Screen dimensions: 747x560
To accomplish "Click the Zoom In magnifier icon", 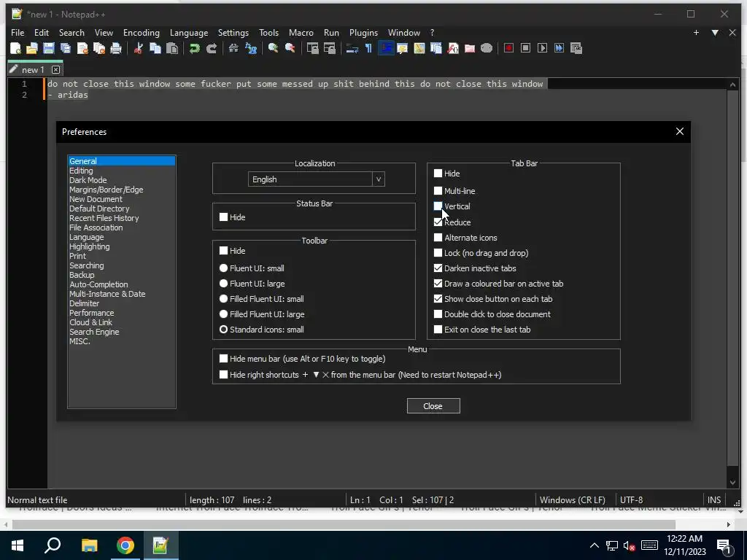I will [273, 48].
